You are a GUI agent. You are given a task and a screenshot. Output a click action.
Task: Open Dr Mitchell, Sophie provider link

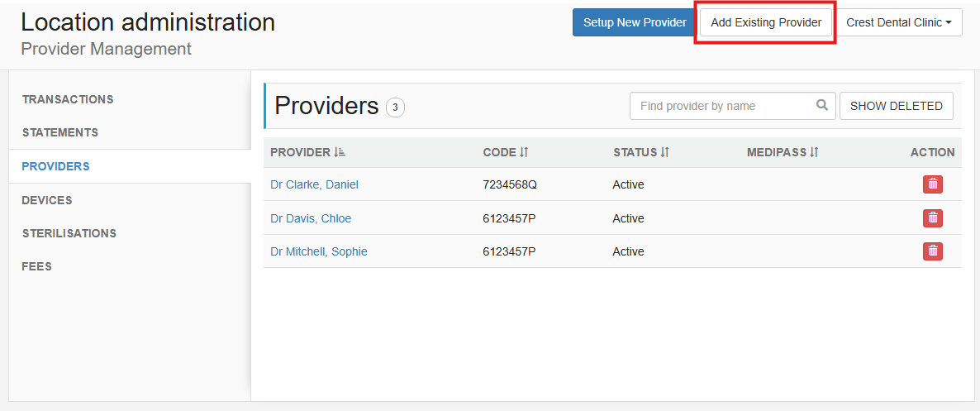(319, 251)
